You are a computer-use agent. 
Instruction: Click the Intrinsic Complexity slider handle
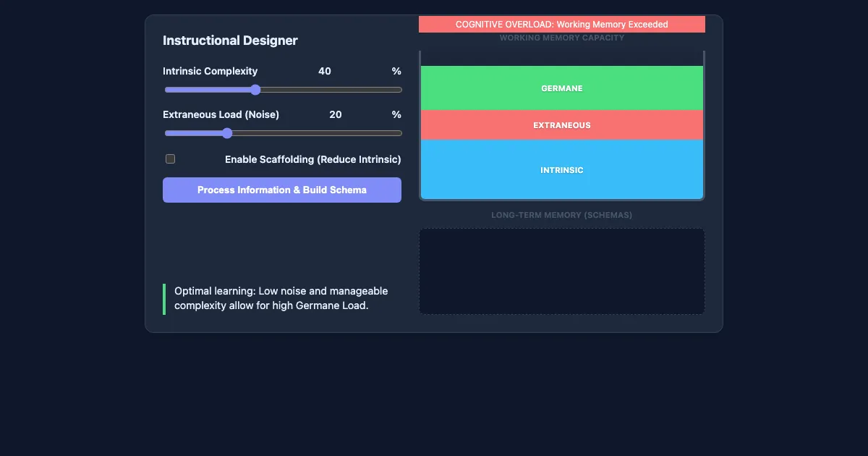pyautogui.click(x=255, y=90)
